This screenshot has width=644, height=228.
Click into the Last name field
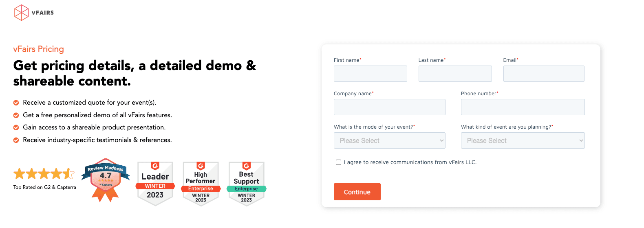pyautogui.click(x=455, y=74)
